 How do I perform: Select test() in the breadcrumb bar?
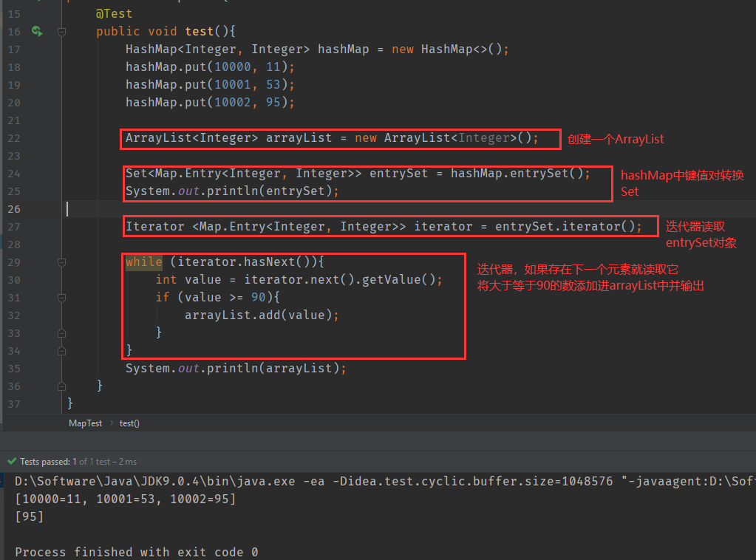(129, 423)
